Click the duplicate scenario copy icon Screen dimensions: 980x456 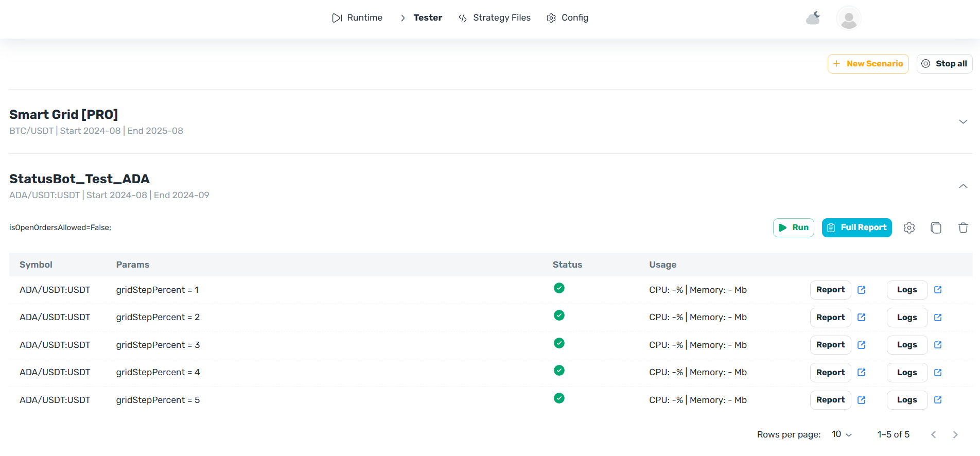(936, 227)
